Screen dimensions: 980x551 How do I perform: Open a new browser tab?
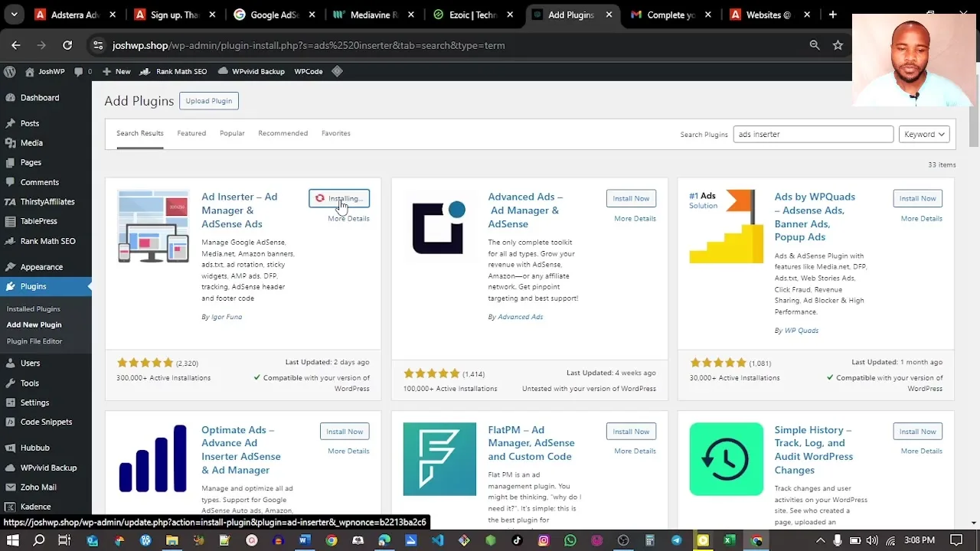click(832, 15)
